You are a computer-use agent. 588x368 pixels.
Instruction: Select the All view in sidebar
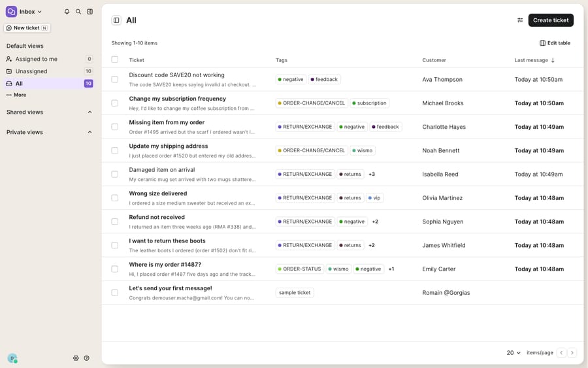49,83
